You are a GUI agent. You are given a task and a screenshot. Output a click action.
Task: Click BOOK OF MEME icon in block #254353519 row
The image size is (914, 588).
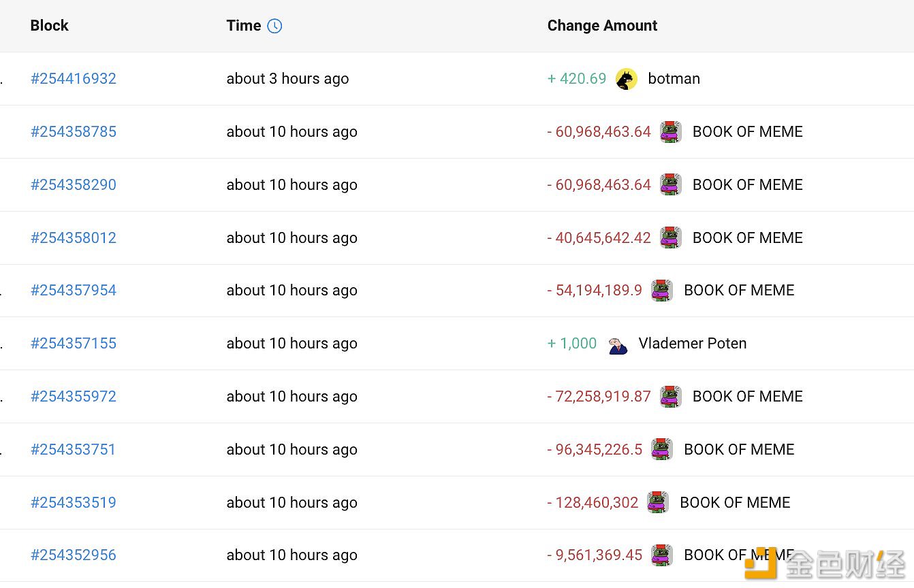coord(658,503)
